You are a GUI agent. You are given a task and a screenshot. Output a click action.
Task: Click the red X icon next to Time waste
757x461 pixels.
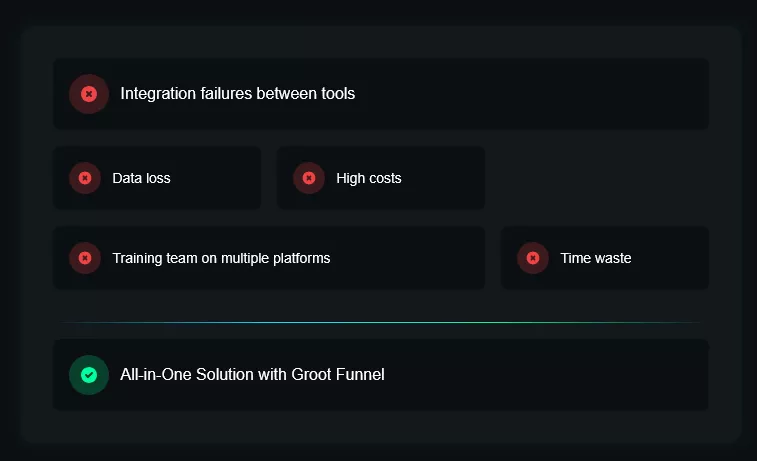click(533, 258)
